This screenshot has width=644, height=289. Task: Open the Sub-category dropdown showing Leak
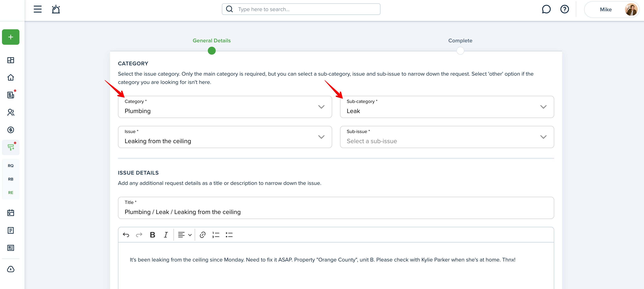(447, 107)
